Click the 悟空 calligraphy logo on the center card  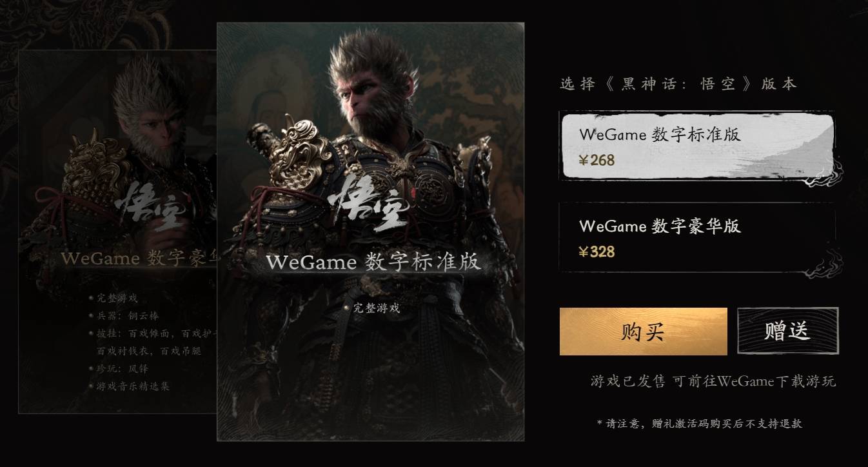tap(369, 205)
